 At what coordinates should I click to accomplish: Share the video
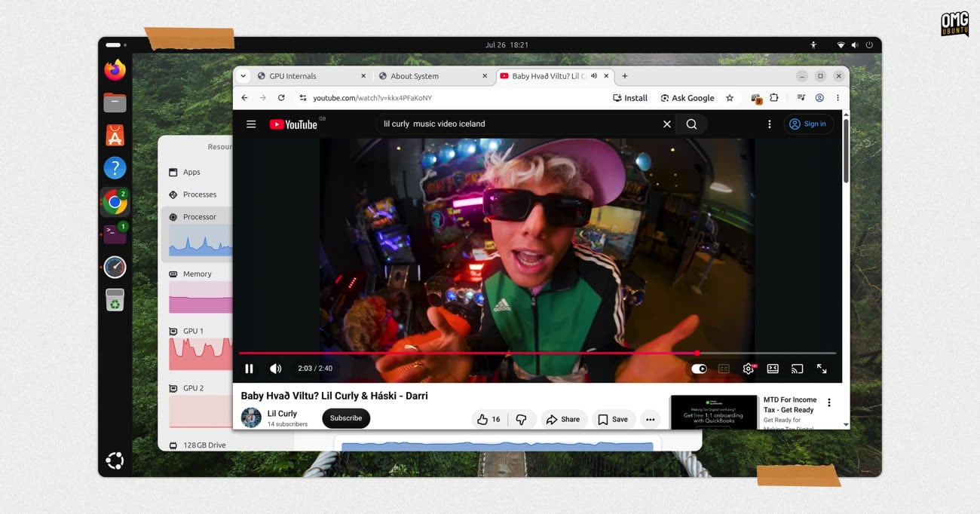point(563,419)
